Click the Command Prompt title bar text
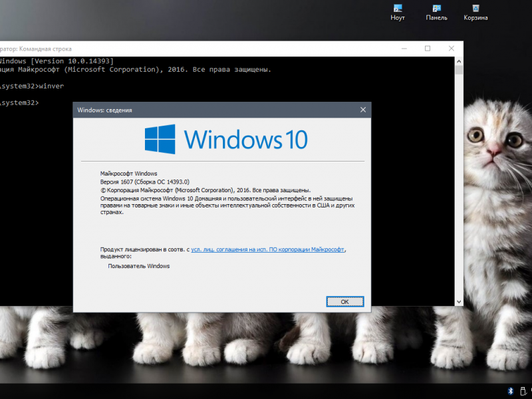The width and height of the screenshot is (532, 399). (x=36, y=49)
